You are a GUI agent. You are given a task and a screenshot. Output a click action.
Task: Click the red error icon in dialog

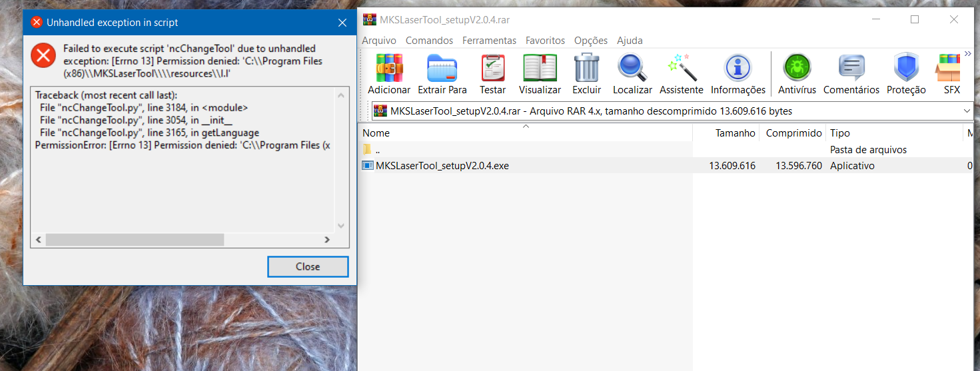43,55
